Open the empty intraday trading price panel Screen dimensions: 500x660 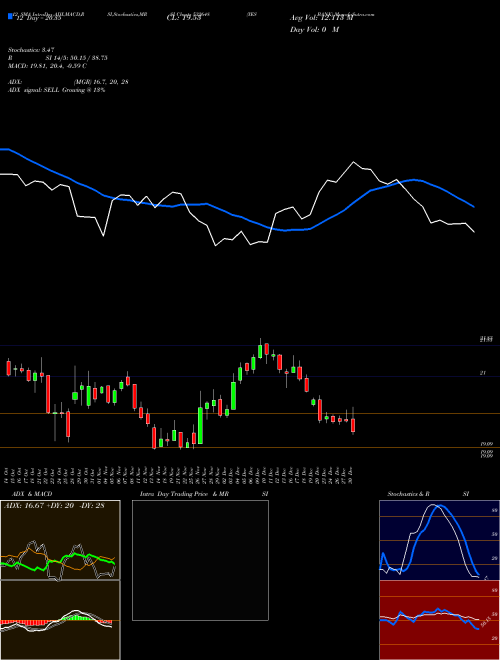200,560
